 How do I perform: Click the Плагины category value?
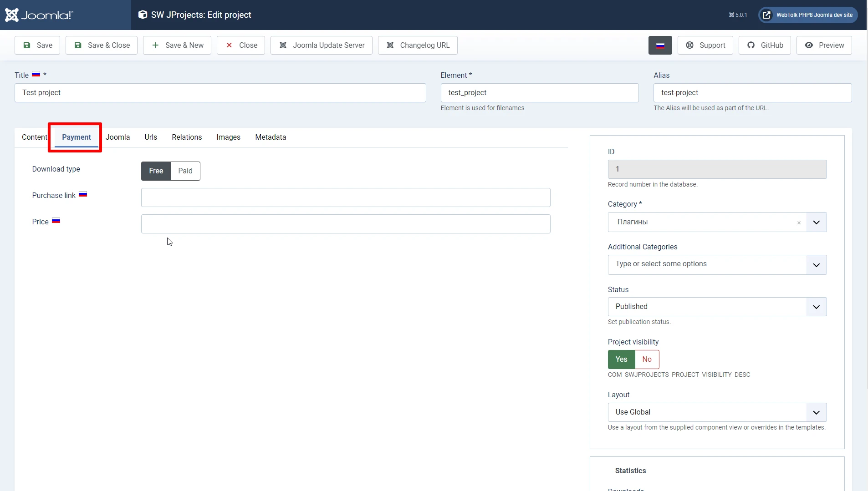pos(633,222)
